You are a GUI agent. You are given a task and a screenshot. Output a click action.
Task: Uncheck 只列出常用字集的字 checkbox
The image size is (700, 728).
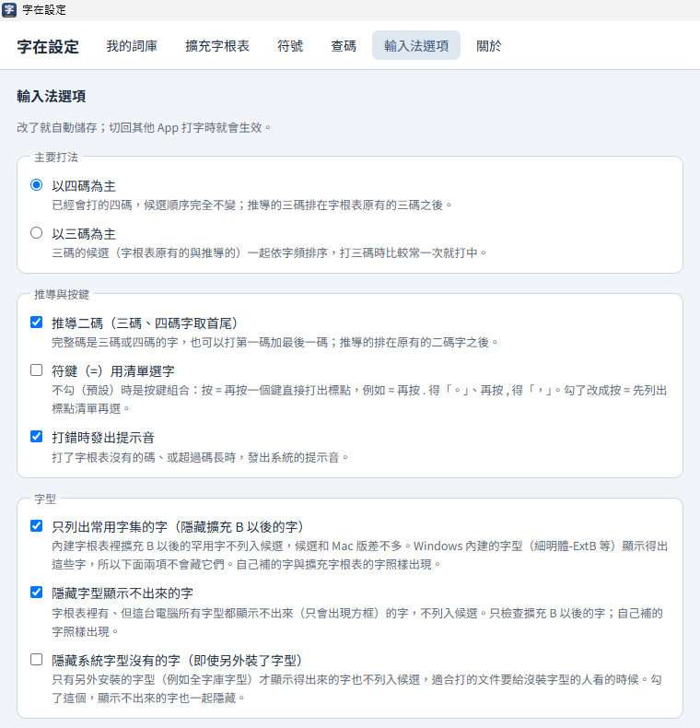36,525
